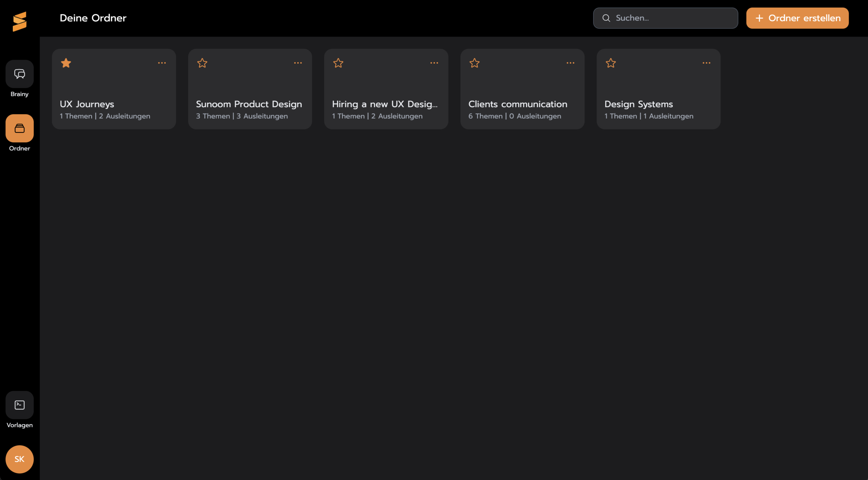Screen dimensions: 868x480
Task: Click the Sunoom logo icon
Action: coord(19,21)
